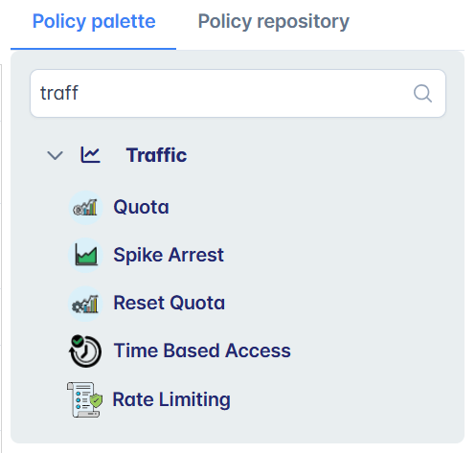
Task: Choose the Rate Limiting policy label
Action: coord(171,399)
